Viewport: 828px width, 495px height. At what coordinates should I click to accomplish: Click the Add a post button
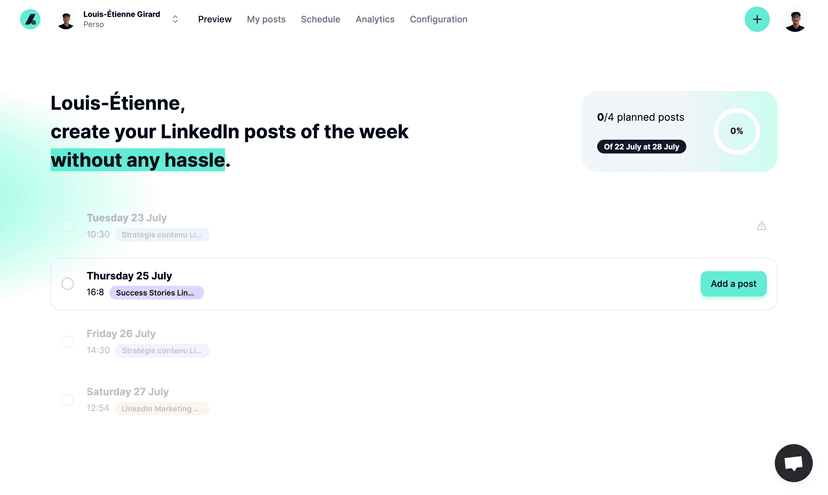tap(733, 284)
